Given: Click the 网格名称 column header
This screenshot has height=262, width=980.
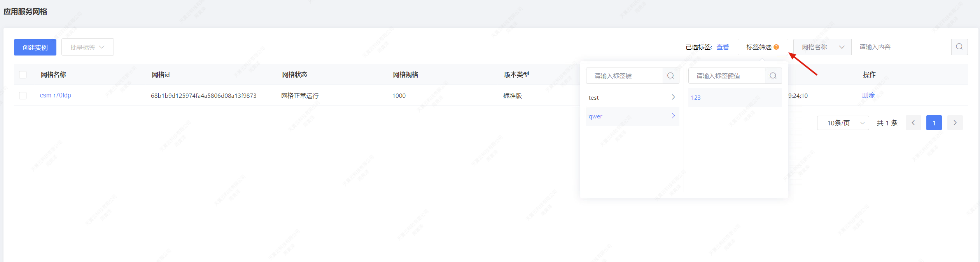Looking at the screenshot, I should click(53, 75).
